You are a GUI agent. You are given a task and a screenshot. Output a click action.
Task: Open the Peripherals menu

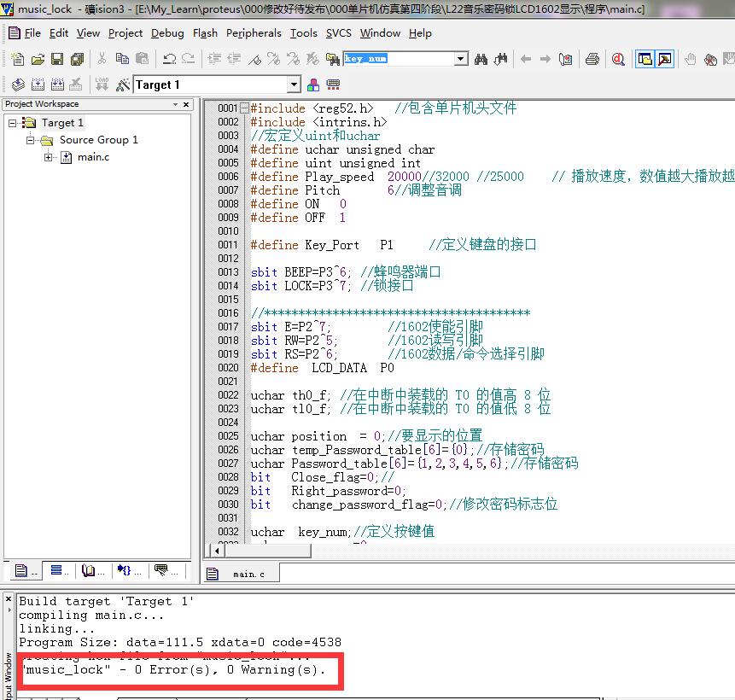click(254, 33)
